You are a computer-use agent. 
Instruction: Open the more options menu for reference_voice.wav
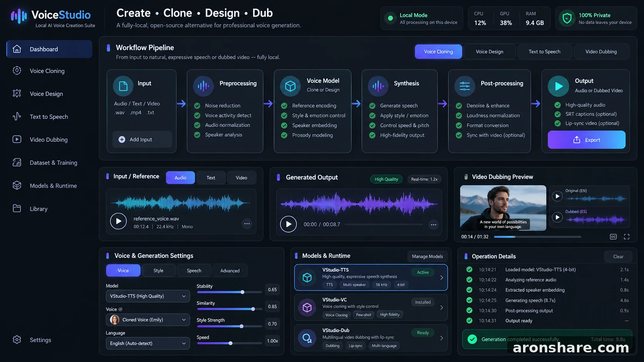pyautogui.click(x=247, y=224)
